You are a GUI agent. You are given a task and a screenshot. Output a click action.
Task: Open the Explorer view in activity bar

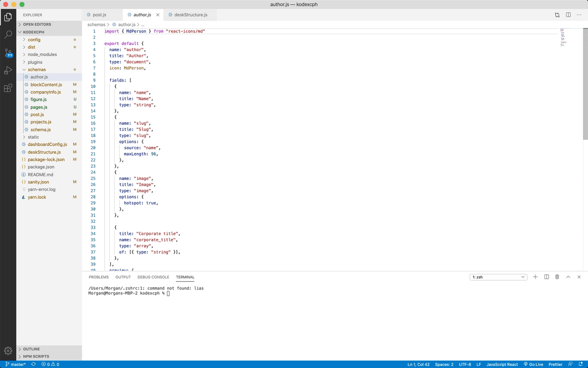[8, 17]
